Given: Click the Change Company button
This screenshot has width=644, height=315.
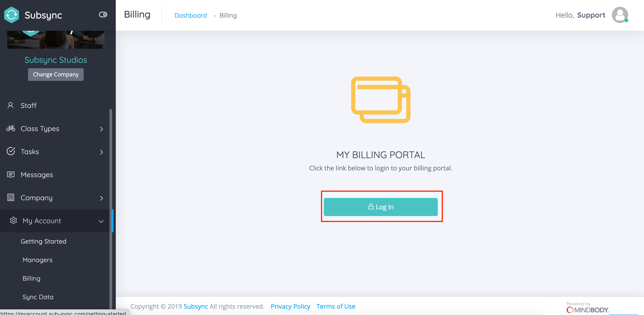Looking at the screenshot, I should tap(56, 74).
